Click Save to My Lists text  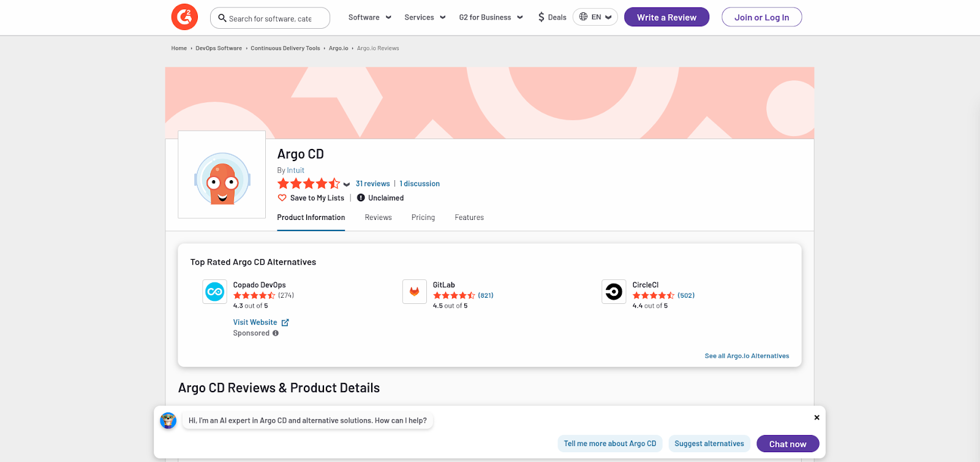click(x=317, y=198)
